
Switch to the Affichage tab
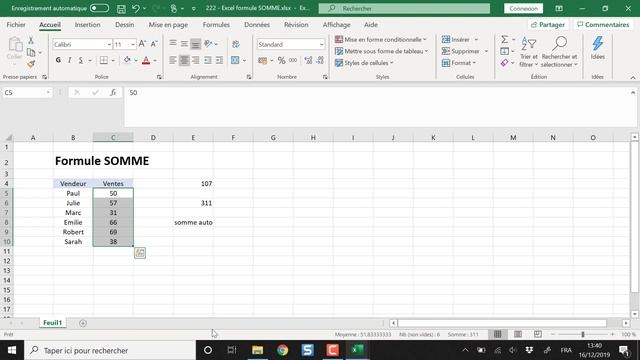pos(336,24)
